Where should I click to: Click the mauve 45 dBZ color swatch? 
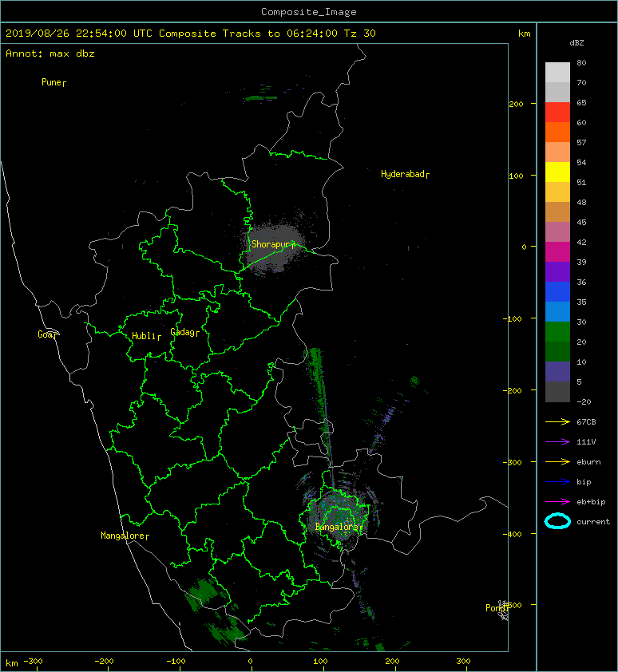point(557,232)
